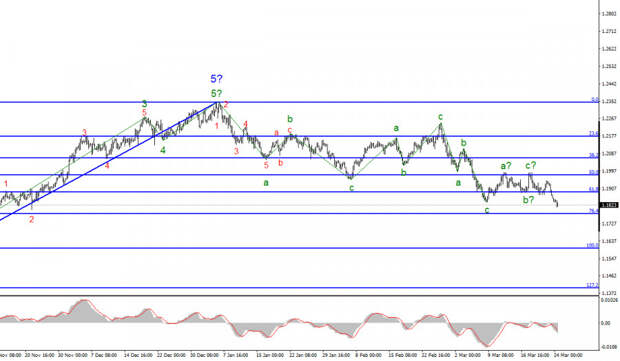
Task: Select the 23.6 Fibonacci level label
Action: pyautogui.click(x=594, y=134)
